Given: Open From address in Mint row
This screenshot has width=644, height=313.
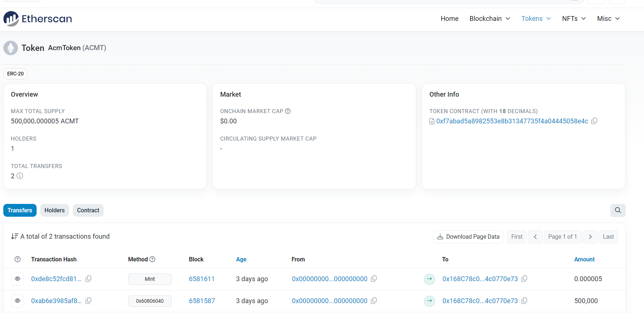Looking at the screenshot, I should click(x=330, y=279).
